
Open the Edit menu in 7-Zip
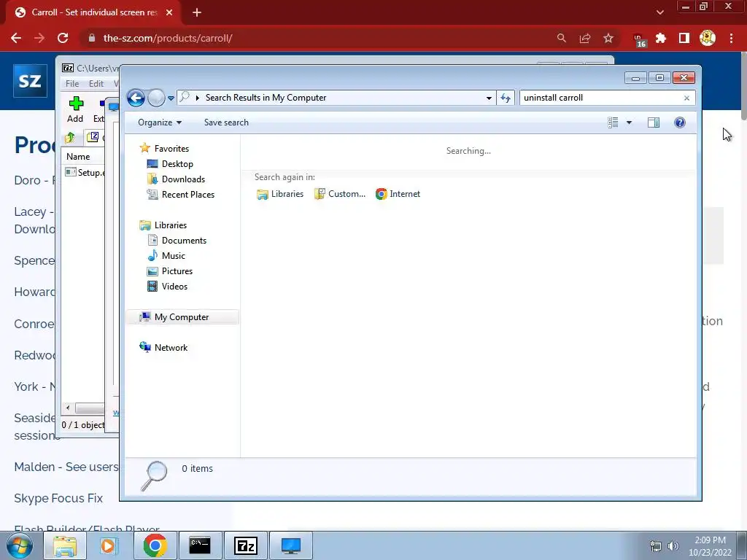96,84
